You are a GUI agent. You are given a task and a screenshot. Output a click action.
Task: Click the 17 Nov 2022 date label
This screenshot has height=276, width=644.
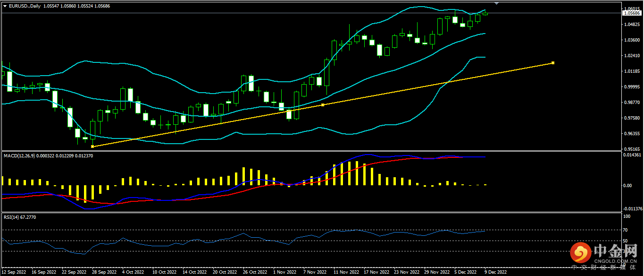376,272
